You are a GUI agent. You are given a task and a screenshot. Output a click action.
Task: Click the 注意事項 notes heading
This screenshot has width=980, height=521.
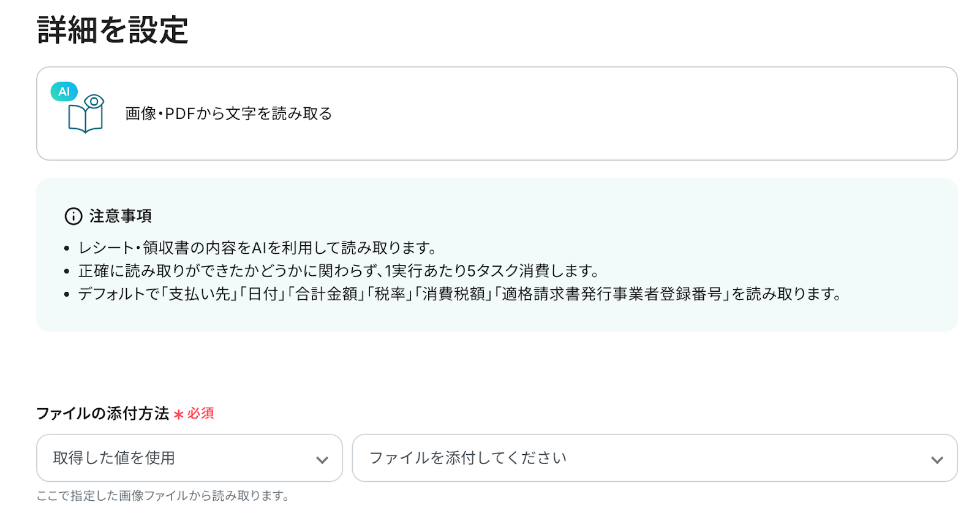[x=121, y=216]
